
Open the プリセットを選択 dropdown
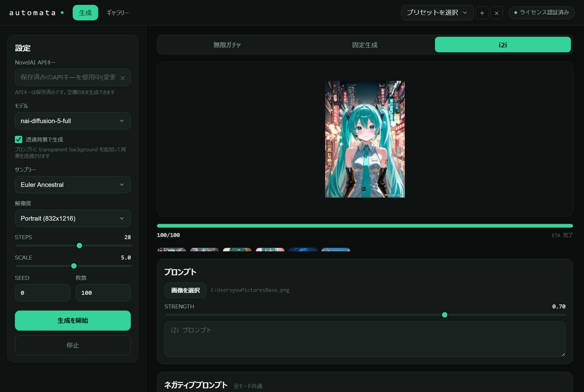click(x=437, y=13)
